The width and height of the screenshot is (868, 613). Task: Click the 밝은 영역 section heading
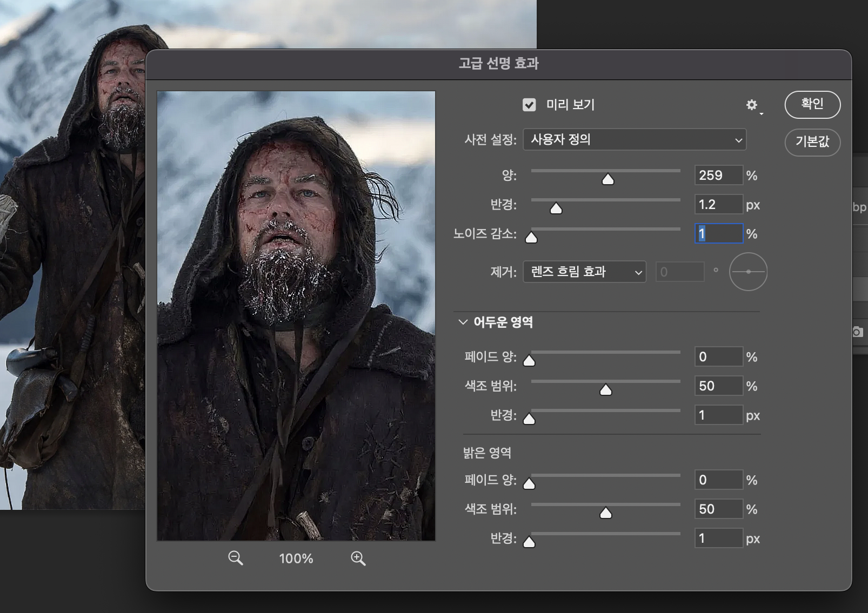click(x=487, y=453)
